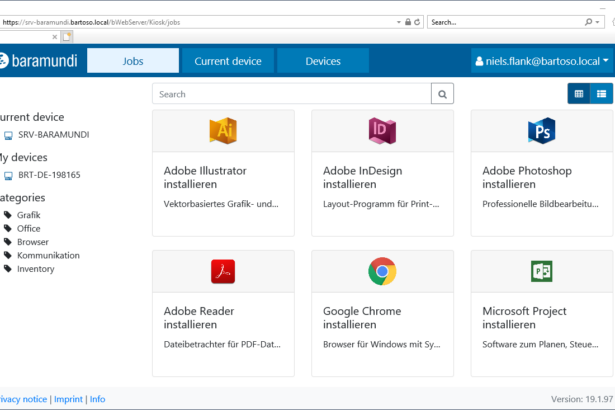615x410 pixels.
Task: Click the Microsoft Project icon
Action: coord(542,271)
